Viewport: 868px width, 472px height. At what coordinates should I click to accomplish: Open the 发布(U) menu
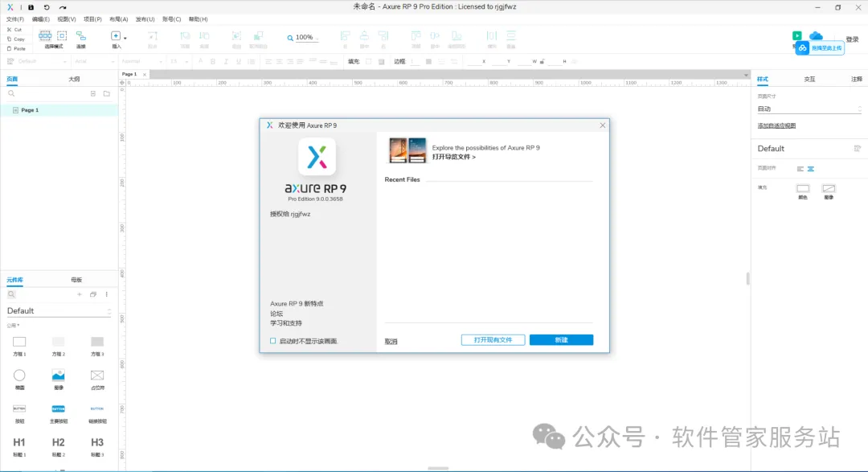coord(145,18)
